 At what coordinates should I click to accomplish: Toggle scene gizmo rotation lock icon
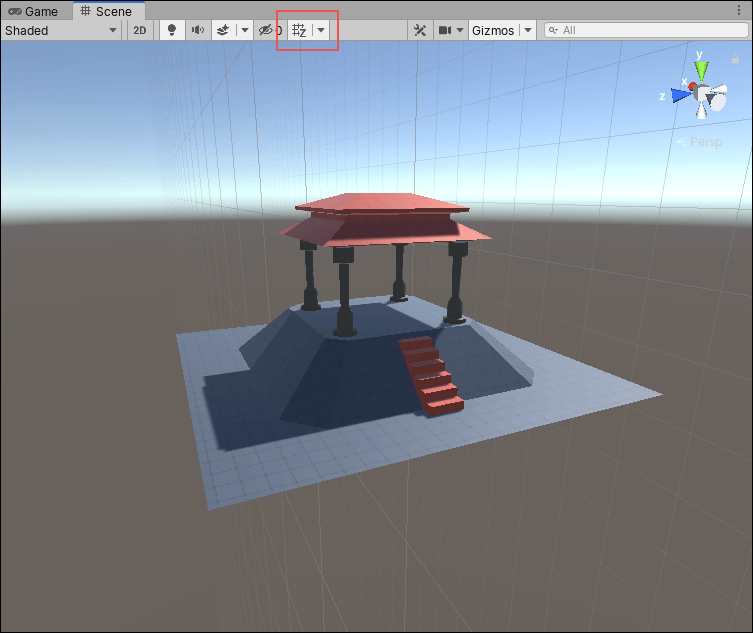[735, 60]
